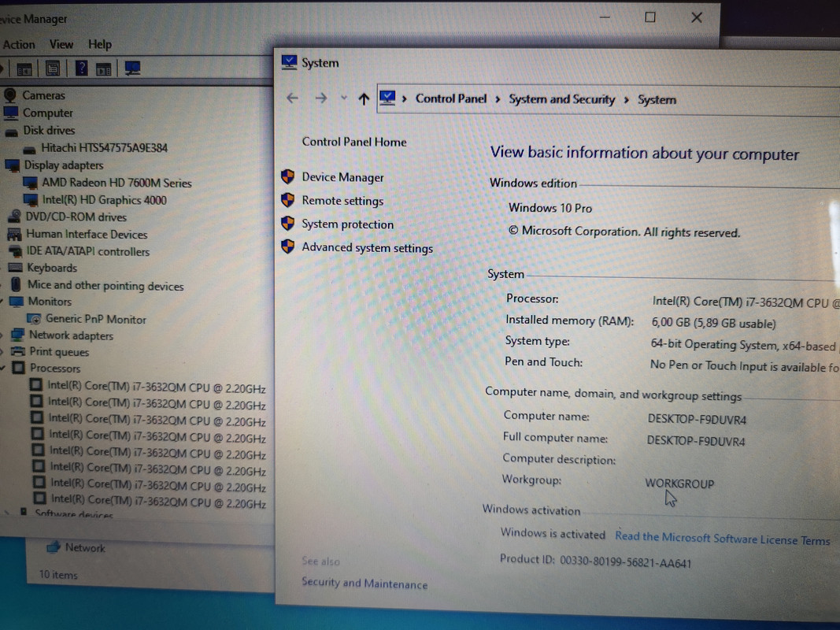Click the DVD/CD-ROM drives icon
The width and height of the screenshot is (840, 630).
coord(14,217)
